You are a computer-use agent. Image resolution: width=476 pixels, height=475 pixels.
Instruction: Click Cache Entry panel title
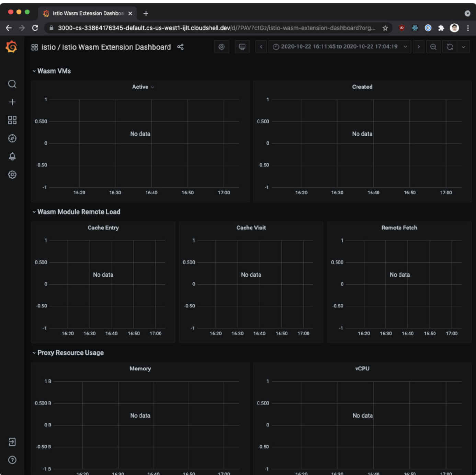click(x=103, y=228)
